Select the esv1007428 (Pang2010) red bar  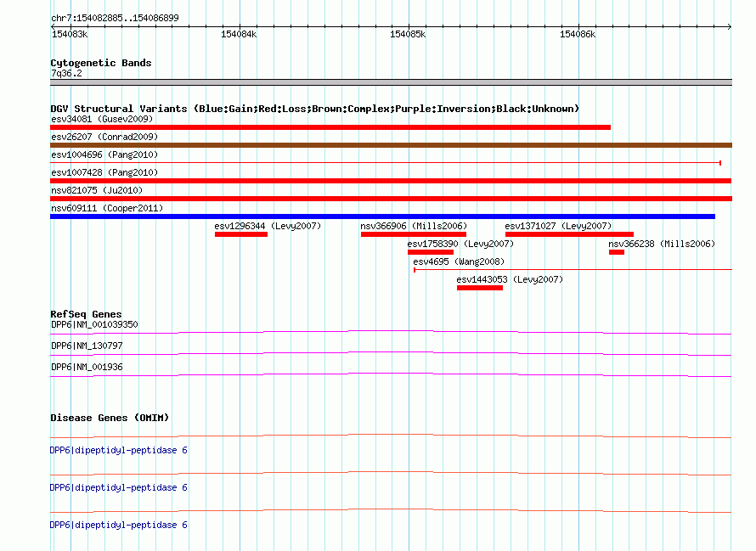391,181
